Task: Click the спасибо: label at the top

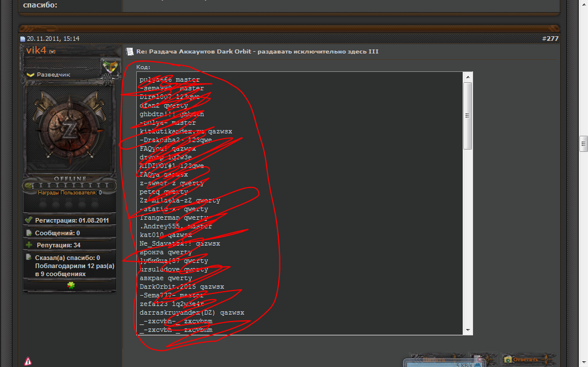Action: (x=40, y=5)
